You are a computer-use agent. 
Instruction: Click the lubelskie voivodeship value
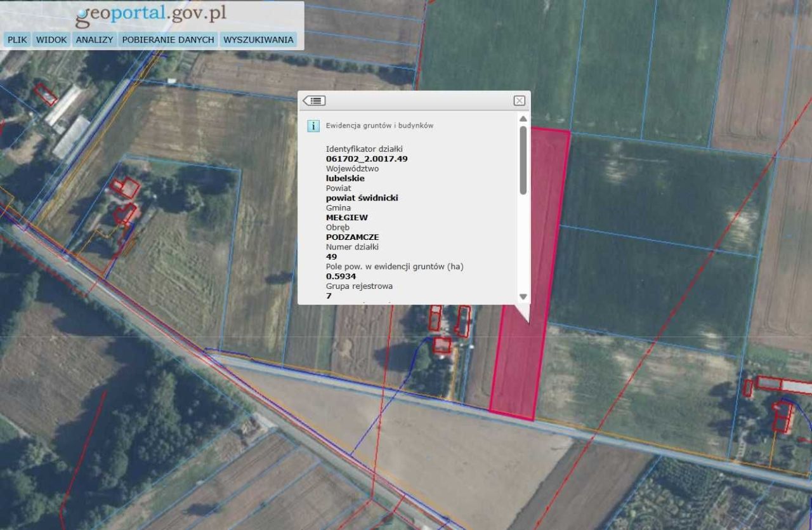(x=345, y=178)
